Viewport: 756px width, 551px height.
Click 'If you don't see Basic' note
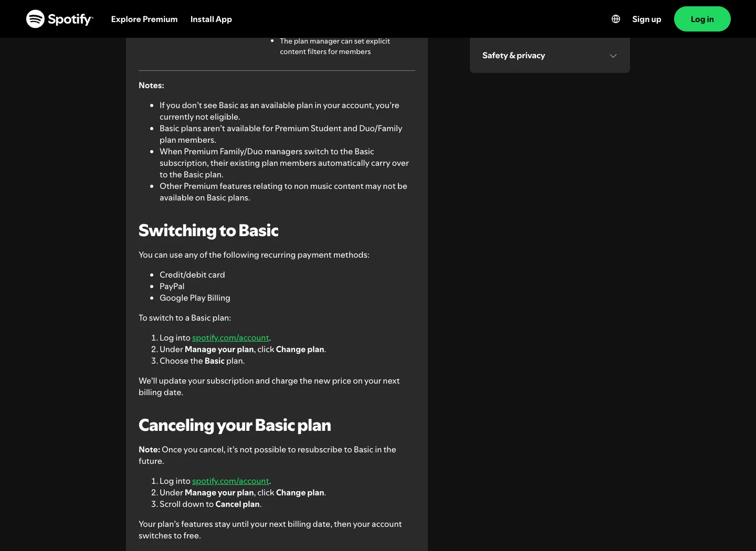(279, 111)
